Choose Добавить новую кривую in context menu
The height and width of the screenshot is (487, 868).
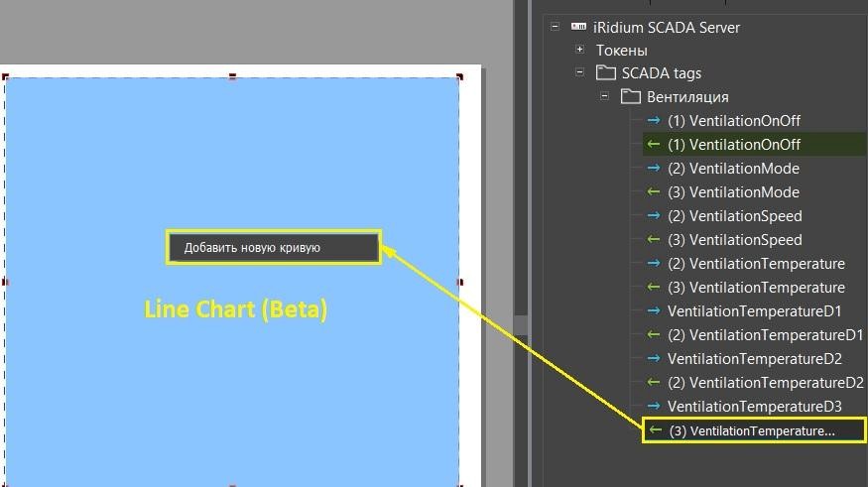pyautogui.click(x=273, y=248)
